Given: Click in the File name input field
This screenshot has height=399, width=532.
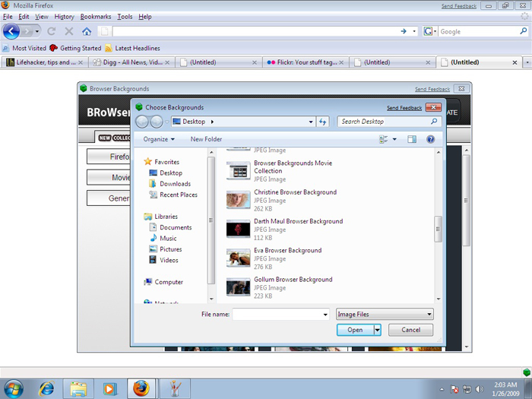Looking at the screenshot, I should [277, 315].
